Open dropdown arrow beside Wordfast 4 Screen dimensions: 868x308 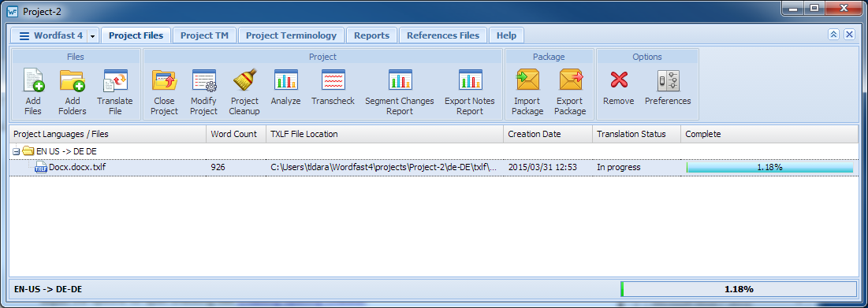coord(92,36)
